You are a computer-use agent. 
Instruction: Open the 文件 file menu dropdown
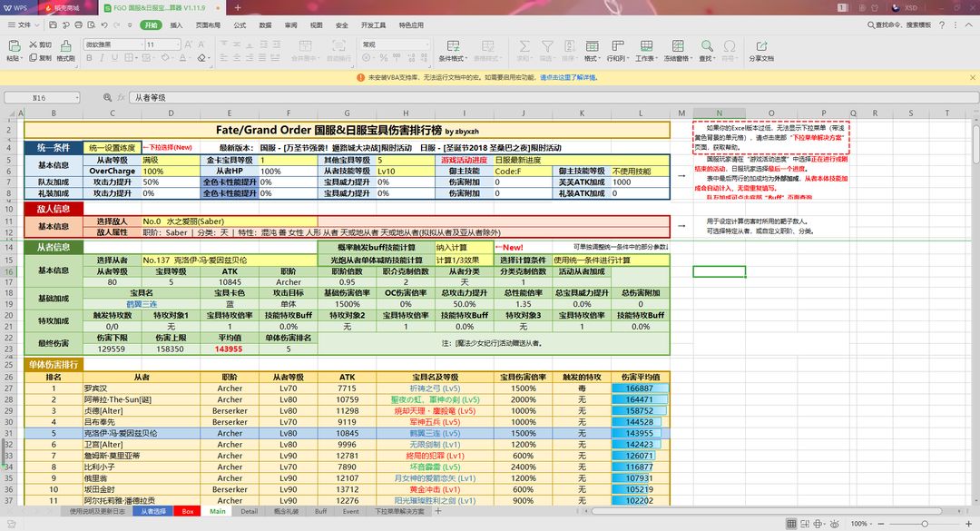click(x=24, y=25)
